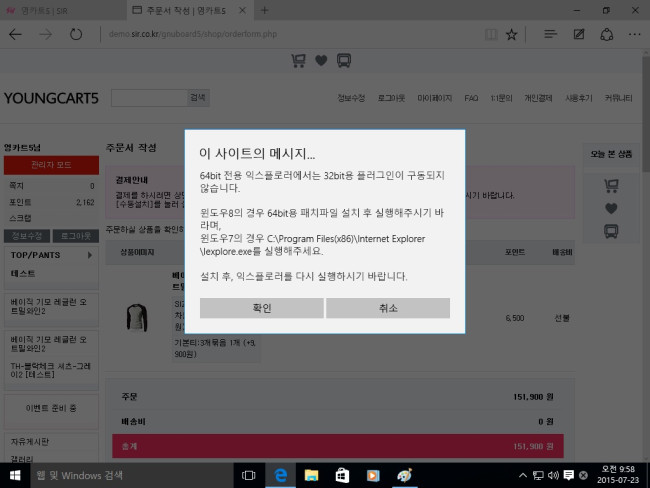Click the 확인 button in the dialog
650x488 pixels.
tap(260, 308)
